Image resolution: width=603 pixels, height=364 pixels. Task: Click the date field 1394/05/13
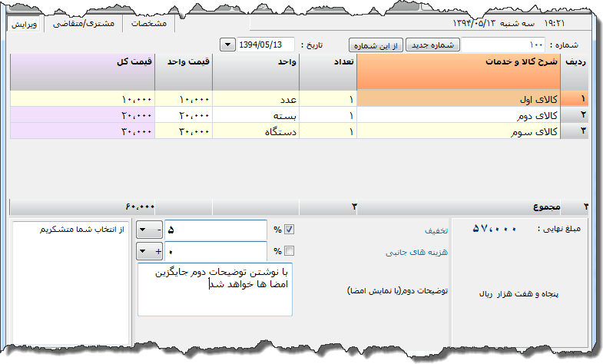(267, 45)
